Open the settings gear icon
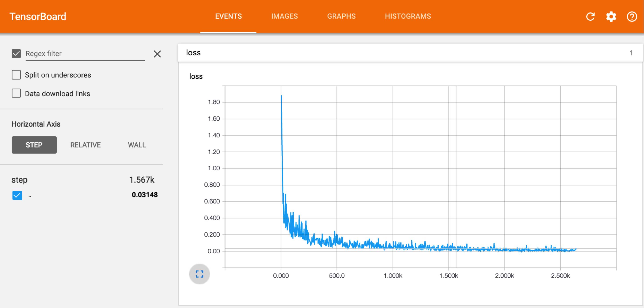 click(x=611, y=17)
